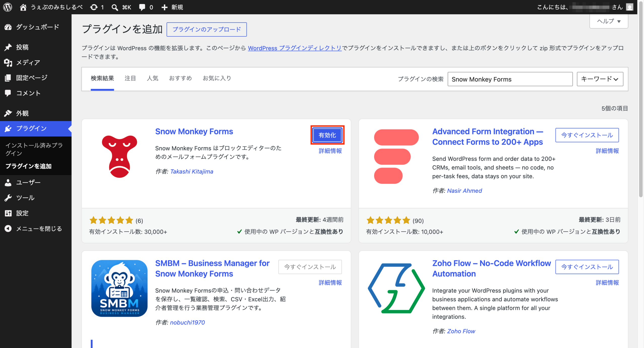Open Advanced Form Integration title link
Screen dimensions: 644x348
(x=488, y=137)
